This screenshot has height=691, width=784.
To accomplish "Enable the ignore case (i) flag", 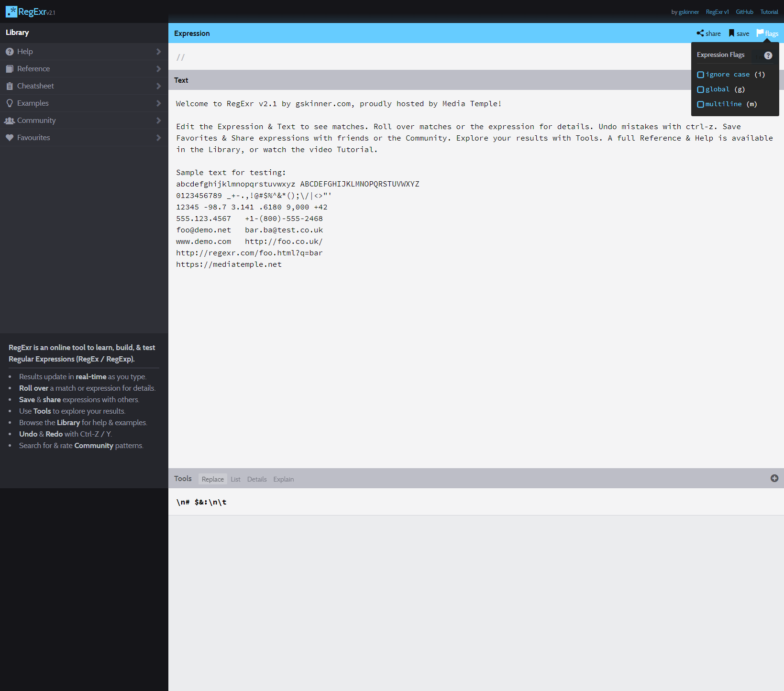I will click(700, 75).
